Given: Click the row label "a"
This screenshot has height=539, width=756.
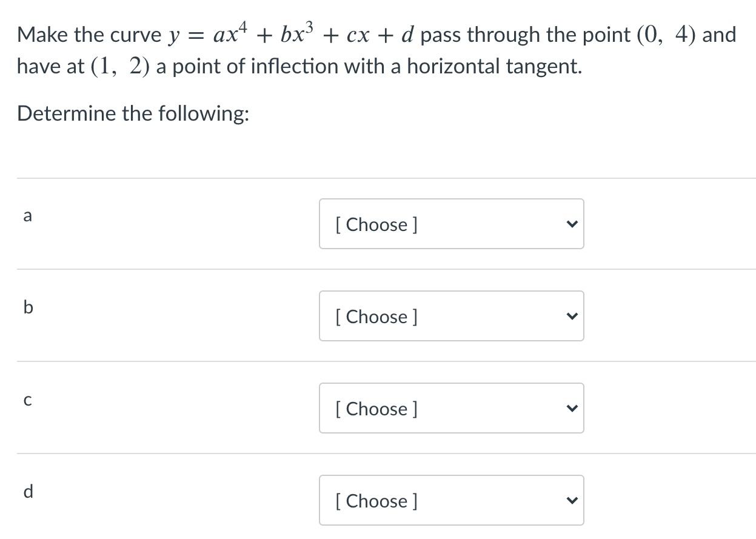Looking at the screenshot, I should (27, 216).
